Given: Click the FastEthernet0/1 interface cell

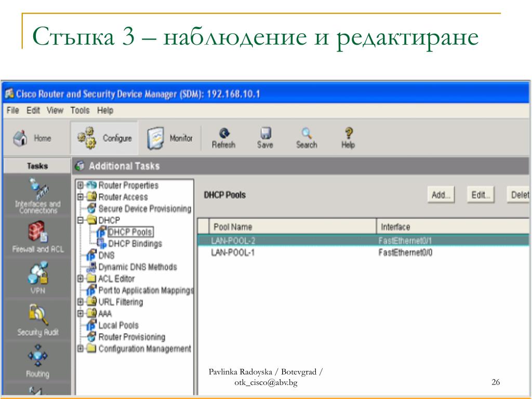Looking at the screenshot, I should 405,241.
